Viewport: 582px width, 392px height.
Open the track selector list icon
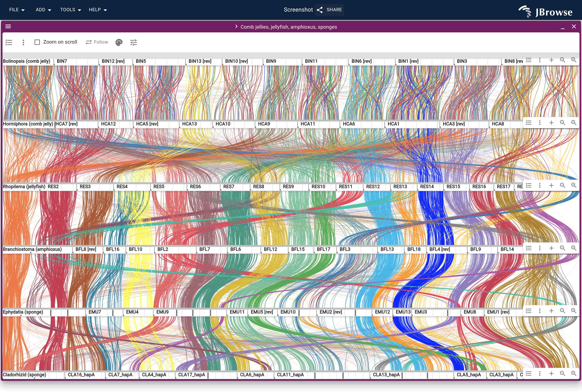[9, 42]
